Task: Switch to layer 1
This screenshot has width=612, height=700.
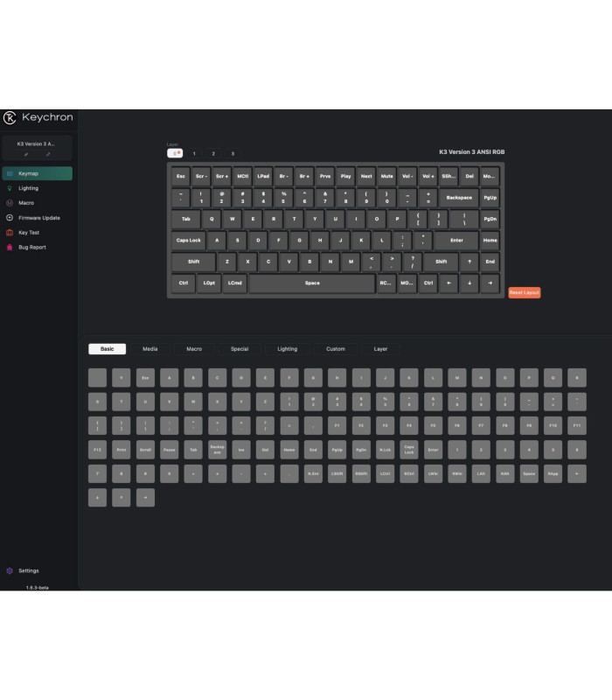Action: [x=194, y=153]
